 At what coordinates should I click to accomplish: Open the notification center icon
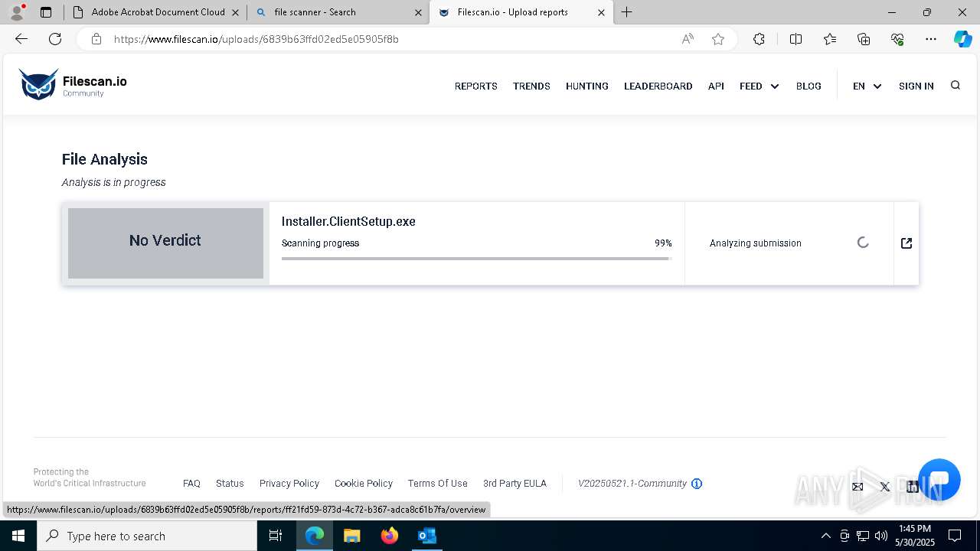click(x=955, y=536)
